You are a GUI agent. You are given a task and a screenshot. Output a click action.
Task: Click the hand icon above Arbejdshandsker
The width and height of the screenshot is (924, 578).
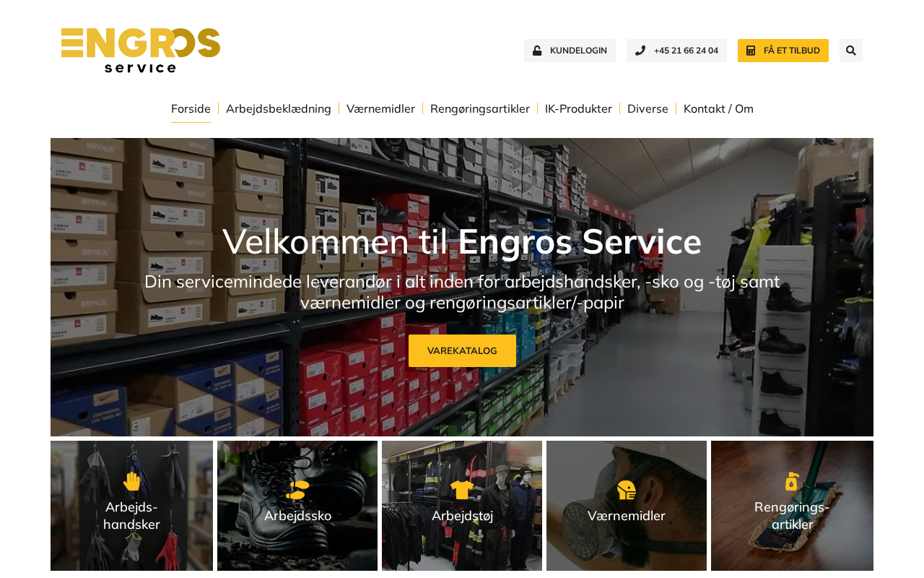coord(131,481)
